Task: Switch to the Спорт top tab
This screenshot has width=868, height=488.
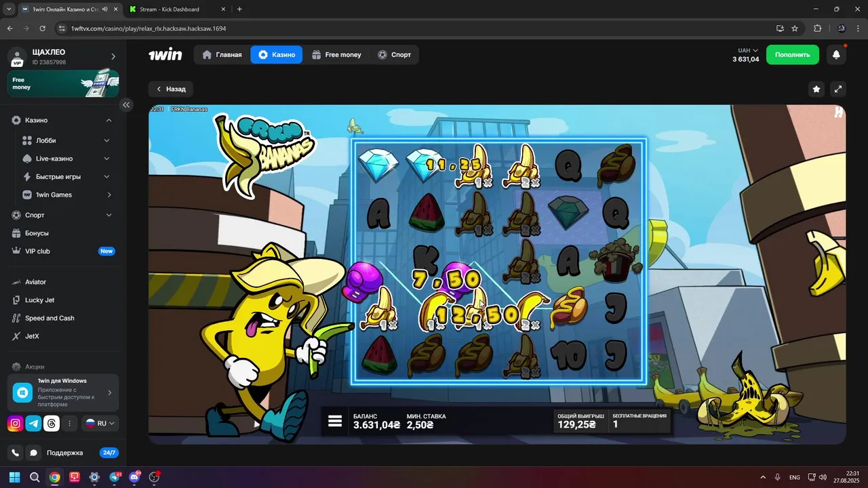Action: (x=394, y=55)
